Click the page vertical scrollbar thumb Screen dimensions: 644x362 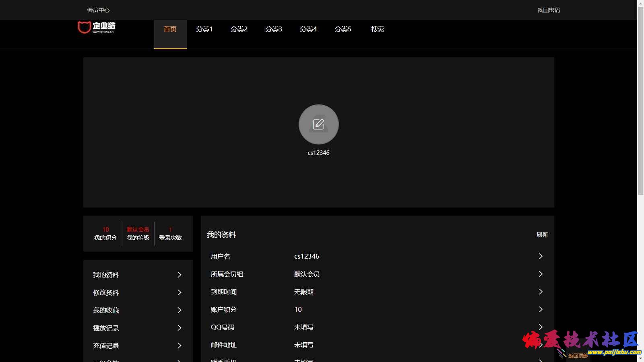(x=640, y=101)
